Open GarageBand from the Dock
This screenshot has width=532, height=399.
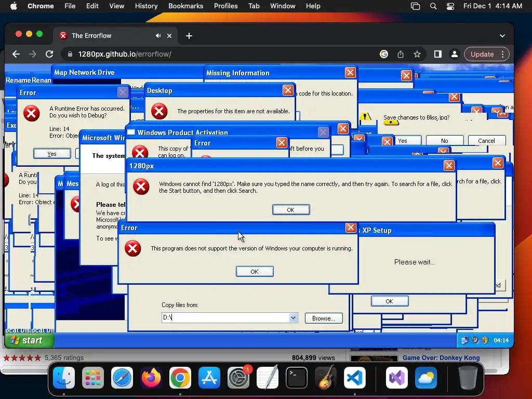point(326,378)
